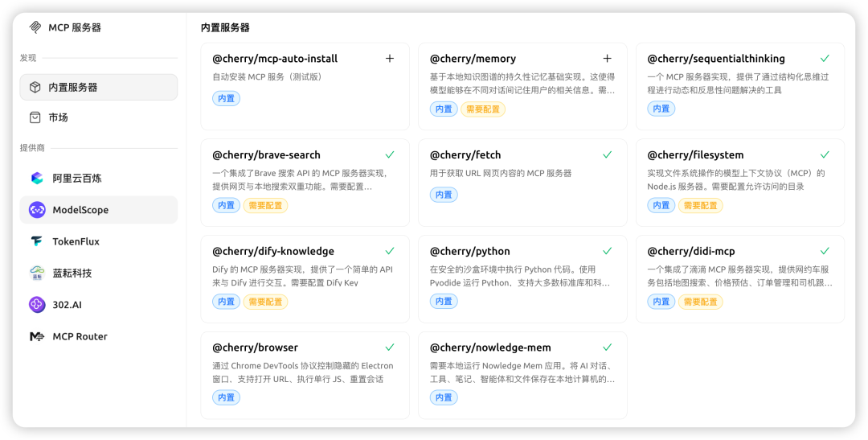Click the MCP Router provider logo
This screenshot has width=868, height=440.
click(37, 335)
